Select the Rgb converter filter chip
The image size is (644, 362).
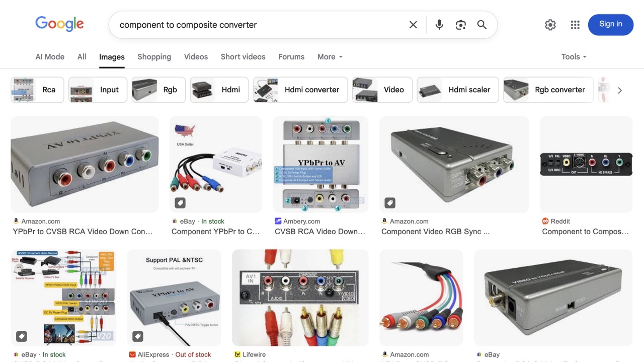(x=548, y=90)
